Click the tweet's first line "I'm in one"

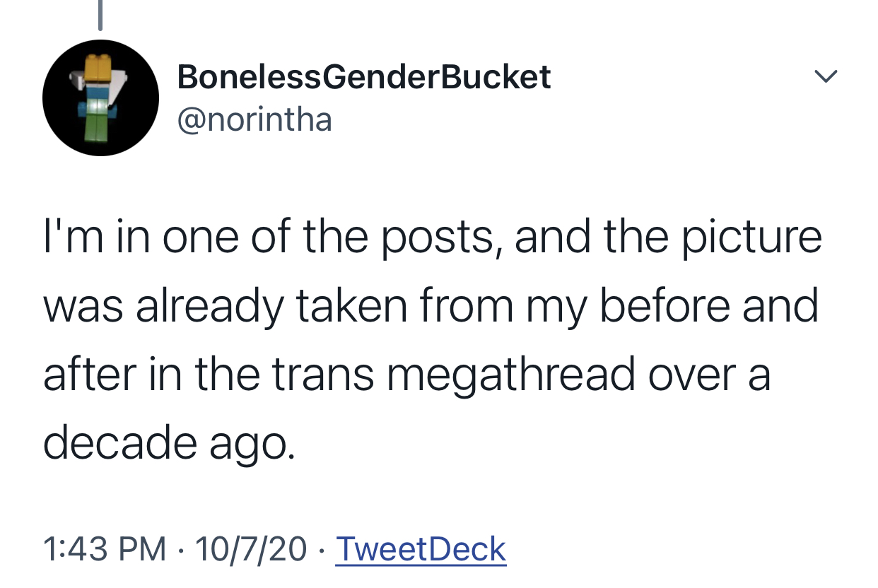(134, 236)
